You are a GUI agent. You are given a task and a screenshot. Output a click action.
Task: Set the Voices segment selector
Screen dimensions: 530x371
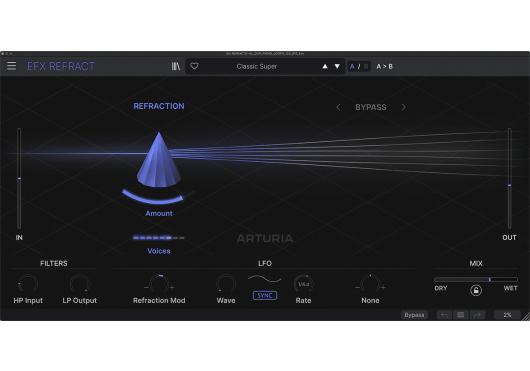(x=159, y=238)
